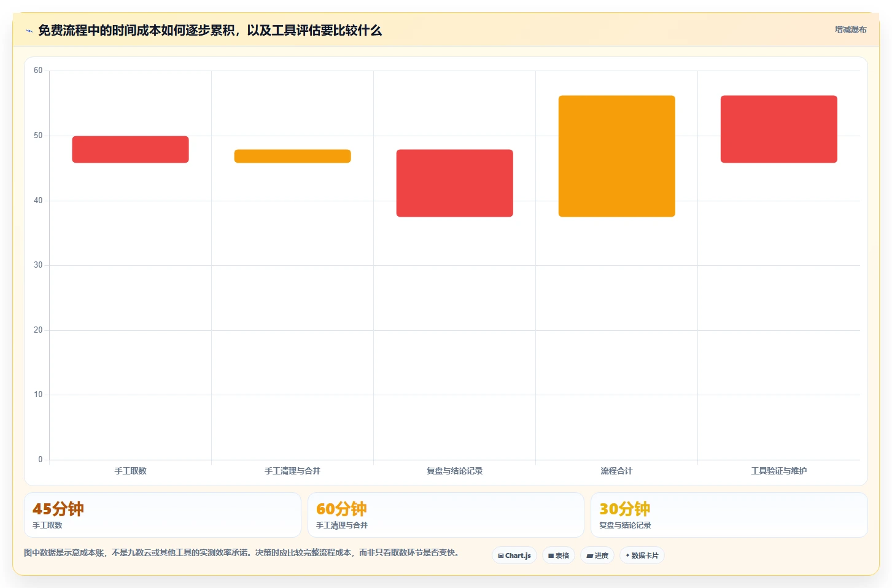Viewport: 892px width, 588px height.
Task: Click the chart title 免费流程中的时间成本
Action: pos(210,30)
